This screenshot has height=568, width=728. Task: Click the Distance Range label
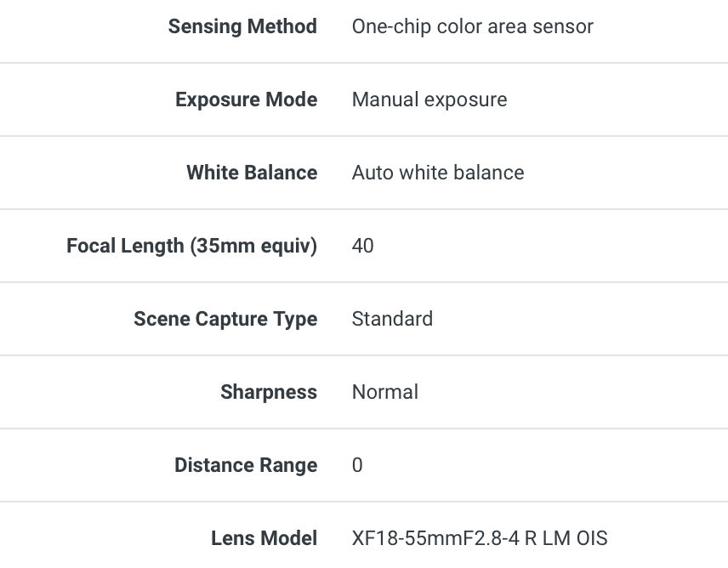(246, 465)
